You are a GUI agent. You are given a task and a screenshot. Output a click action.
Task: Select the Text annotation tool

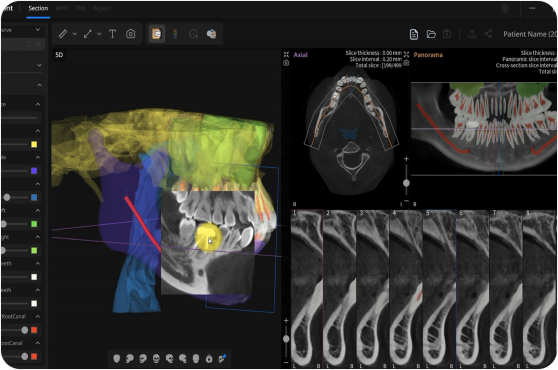[112, 34]
